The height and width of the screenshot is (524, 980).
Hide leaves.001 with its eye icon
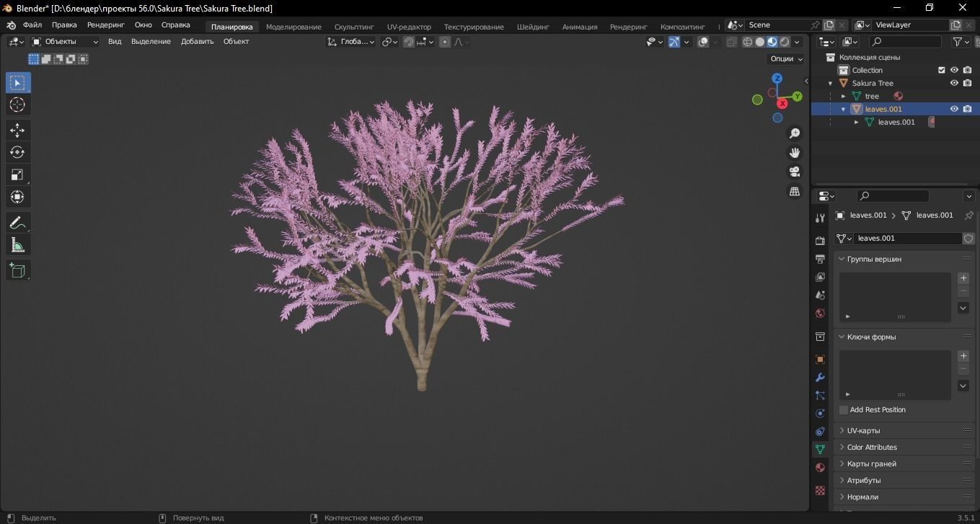(x=954, y=109)
